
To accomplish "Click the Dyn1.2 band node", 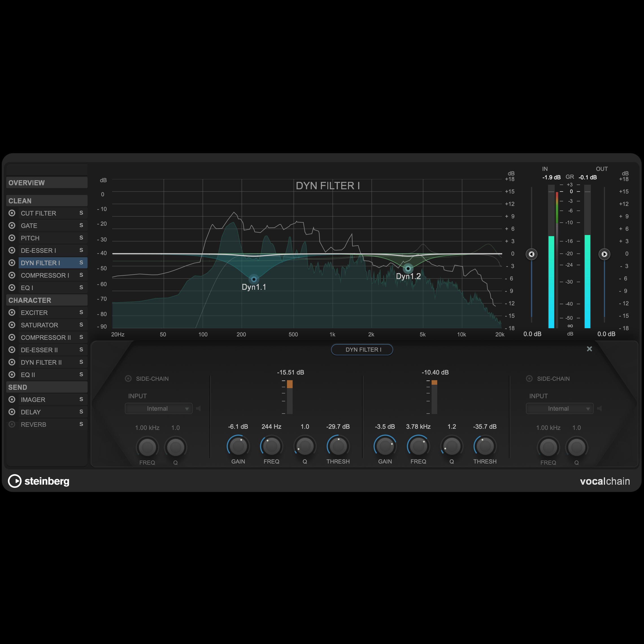I will click(x=408, y=268).
